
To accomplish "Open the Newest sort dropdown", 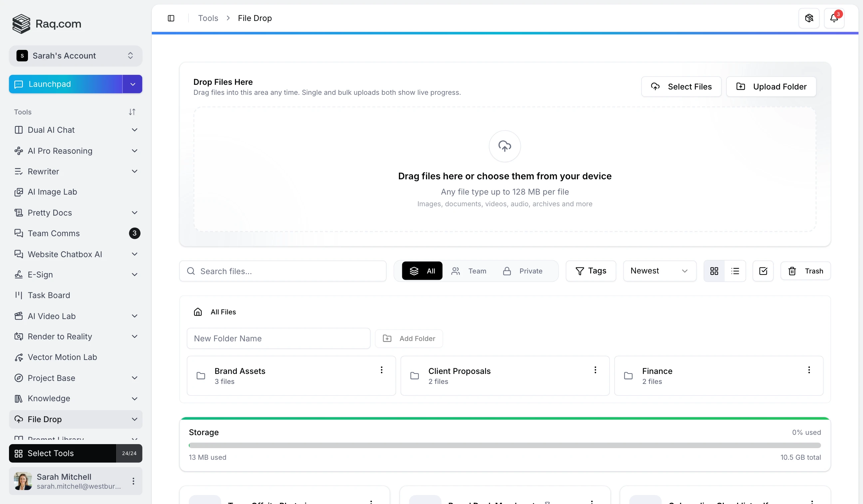I will (659, 271).
